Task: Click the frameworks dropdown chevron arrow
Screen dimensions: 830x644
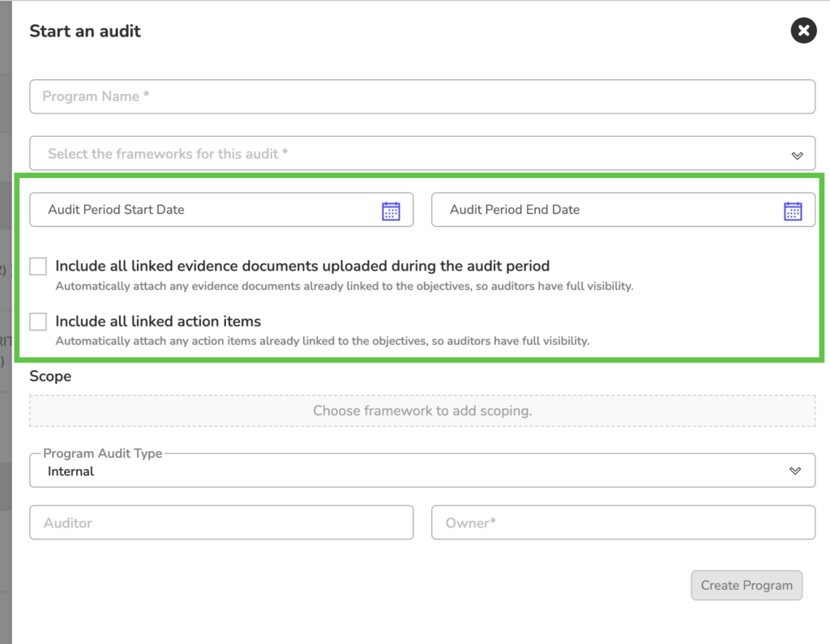Action: click(x=797, y=155)
